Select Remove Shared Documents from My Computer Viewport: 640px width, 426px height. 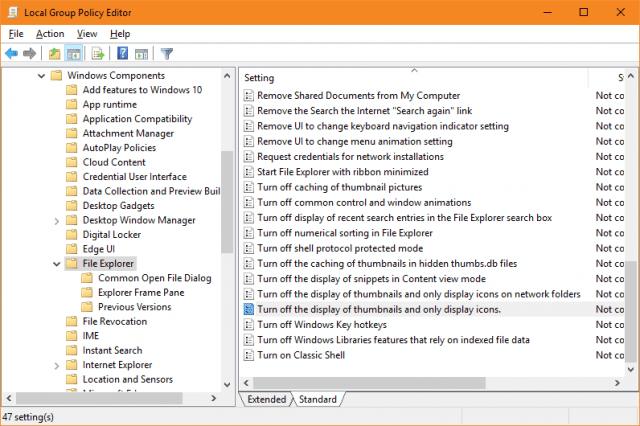pos(358,96)
